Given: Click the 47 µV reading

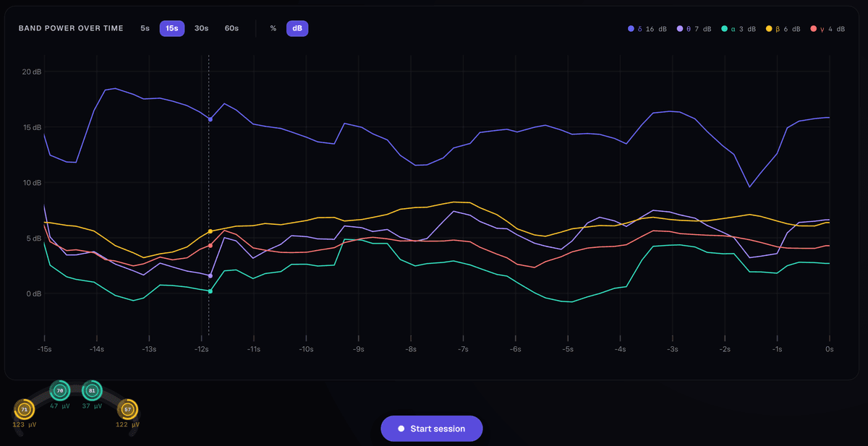Looking at the screenshot, I should 59,406.
